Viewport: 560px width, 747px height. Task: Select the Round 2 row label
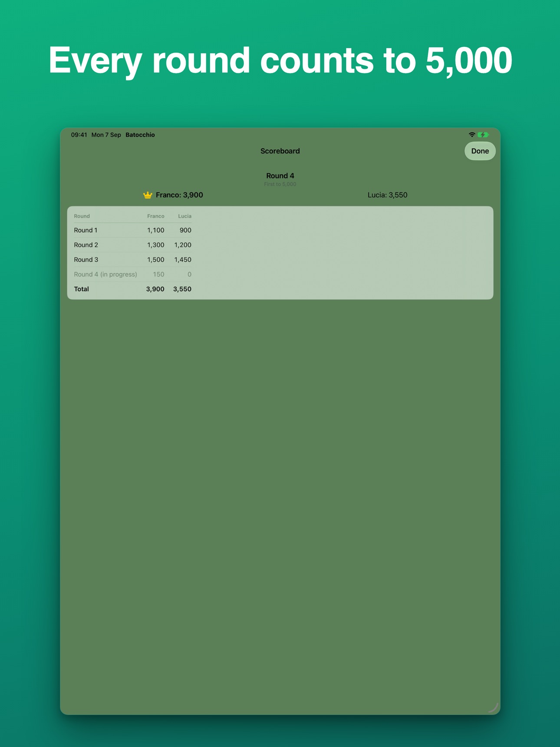pyautogui.click(x=86, y=245)
